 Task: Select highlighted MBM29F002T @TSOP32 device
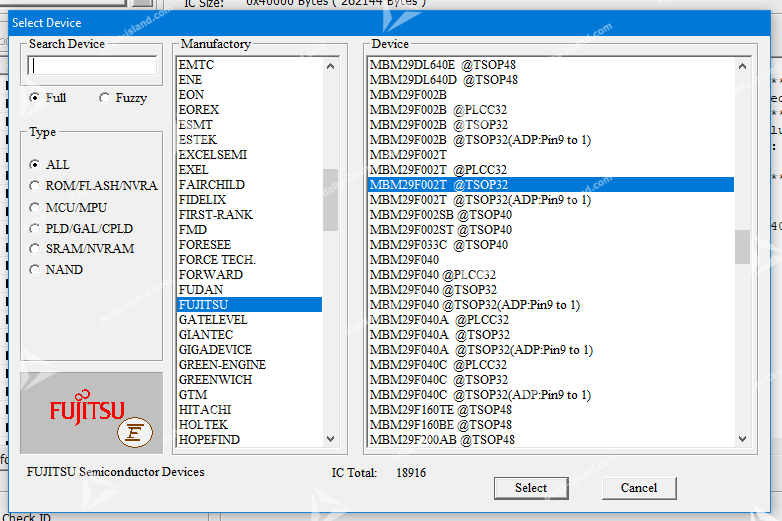coord(551,184)
